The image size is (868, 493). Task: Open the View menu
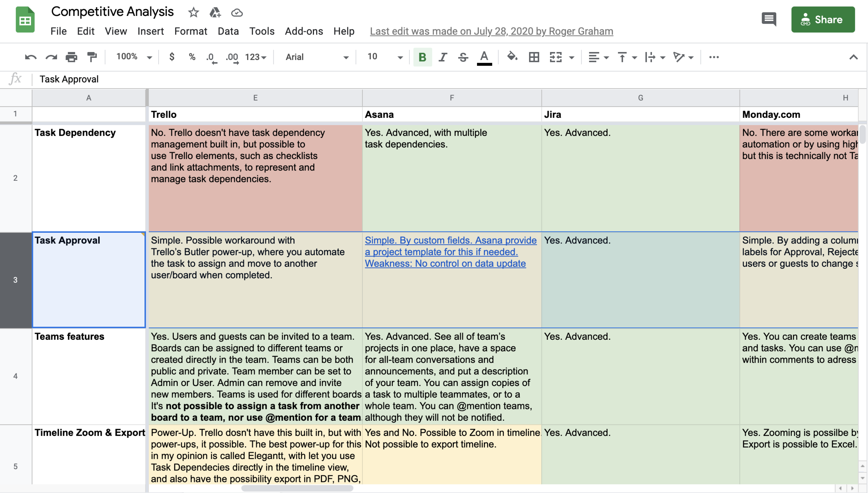click(116, 31)
